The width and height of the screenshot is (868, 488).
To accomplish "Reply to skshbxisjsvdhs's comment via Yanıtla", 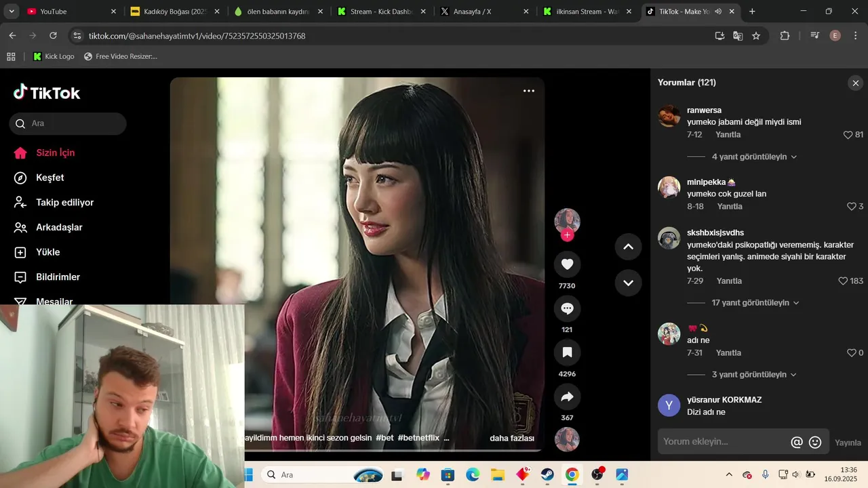I will pos(729,281).
